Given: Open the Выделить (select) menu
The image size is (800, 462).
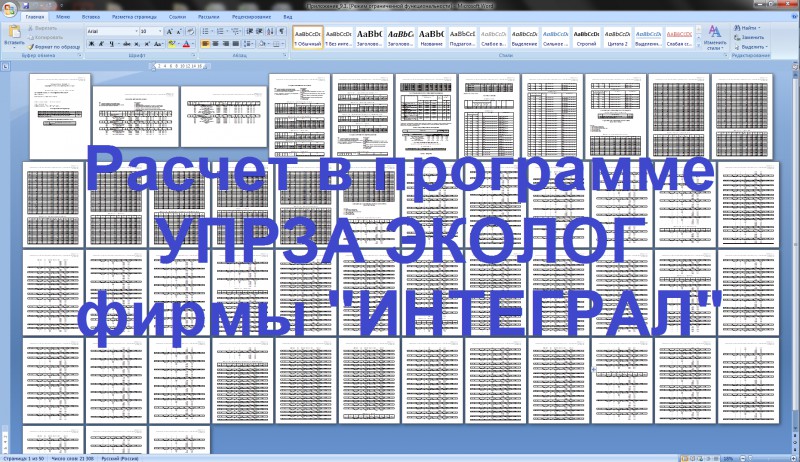Looking at the screenshot, I should (751, 46).
